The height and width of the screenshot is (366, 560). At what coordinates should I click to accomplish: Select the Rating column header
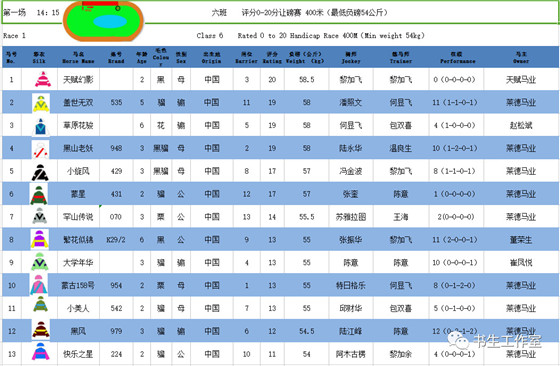point(272,57)
